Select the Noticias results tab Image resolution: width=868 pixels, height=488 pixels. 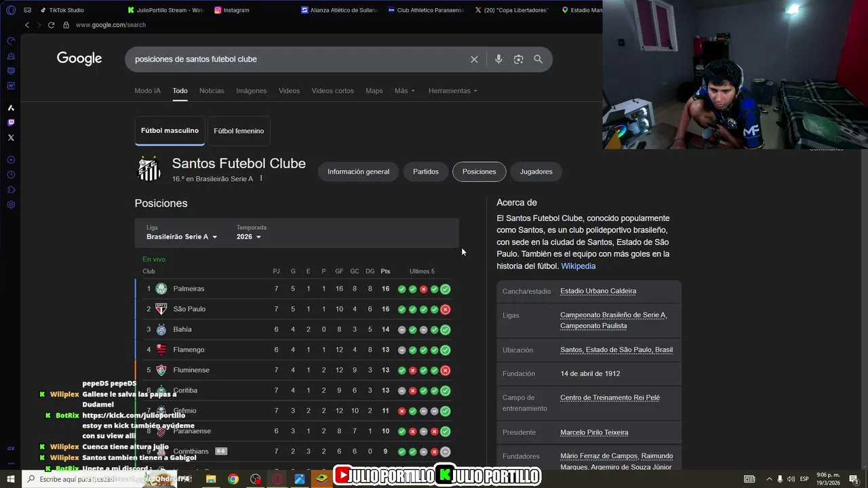tap(212, 91)
